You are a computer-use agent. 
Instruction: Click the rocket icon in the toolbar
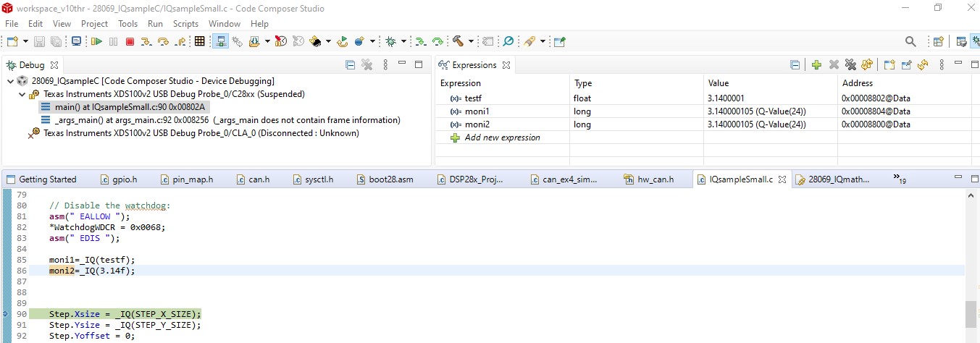click(529, 42)
